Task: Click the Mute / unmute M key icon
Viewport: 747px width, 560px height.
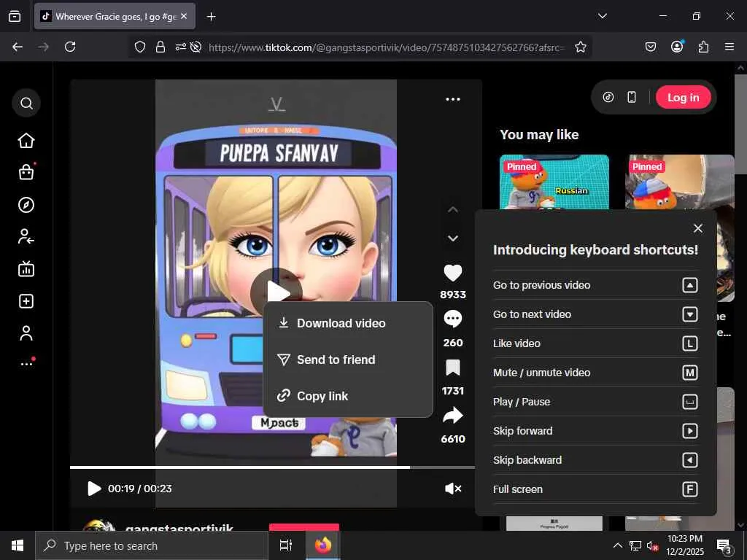Action: click(x=690, y=373)
